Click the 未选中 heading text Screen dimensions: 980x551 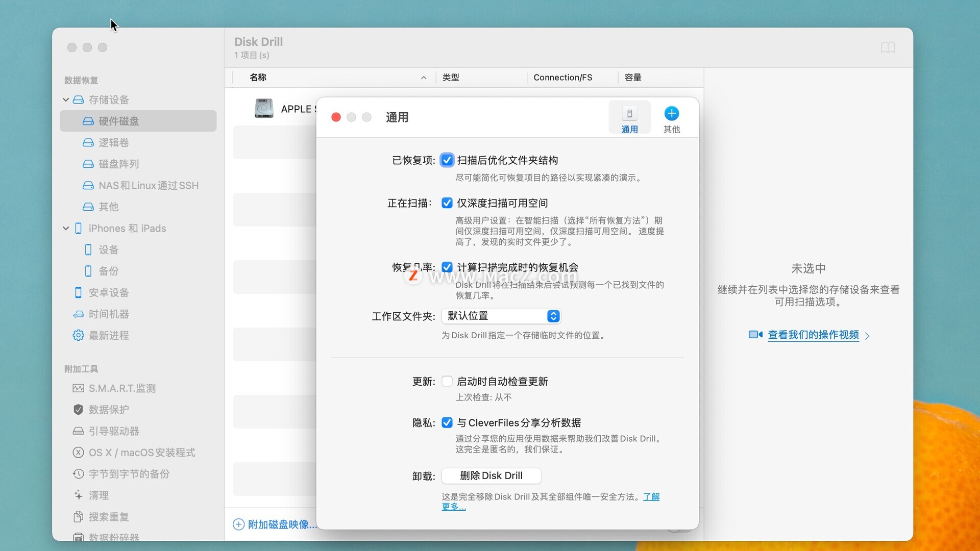coord(808,268)
